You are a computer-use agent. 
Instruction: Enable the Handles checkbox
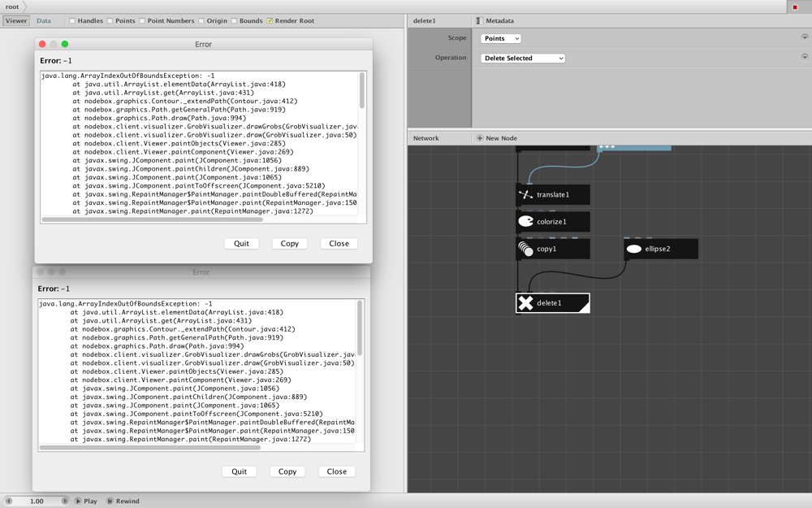[x=72, y=21]
